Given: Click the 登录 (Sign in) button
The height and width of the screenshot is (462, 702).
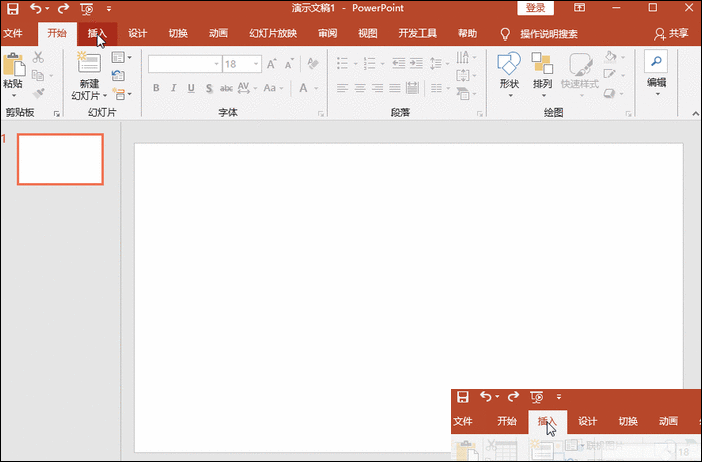Looking at the screenshot, I should click(x=536, y=8).
